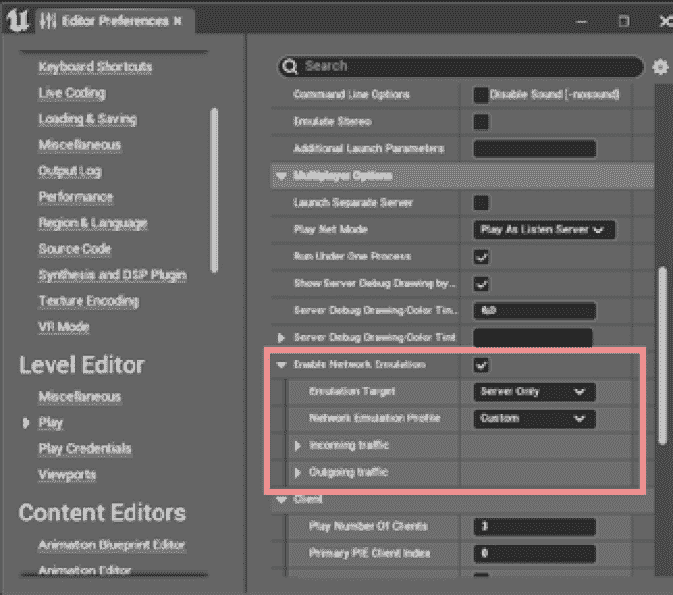The width and height of the screenshot is (673, 595).
Task: Open the Network Emulation Profile dropdown
Action: pos(534,419)
